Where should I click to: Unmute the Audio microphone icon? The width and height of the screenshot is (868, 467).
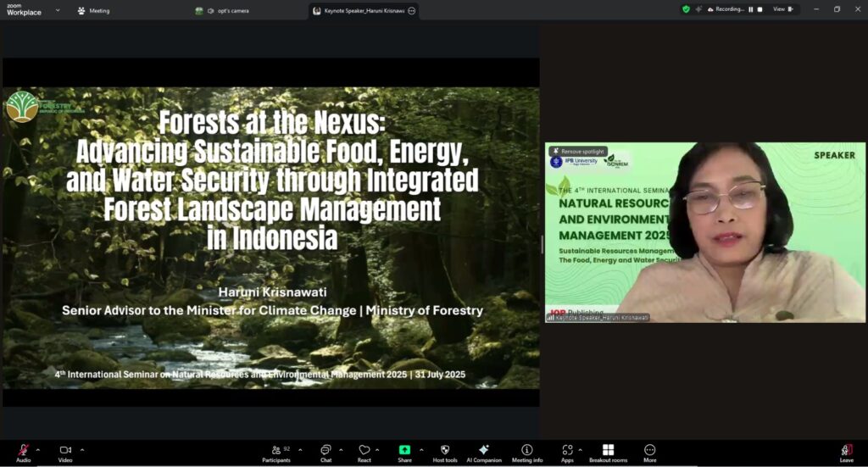pyautogui.click(x=23, y=450)
